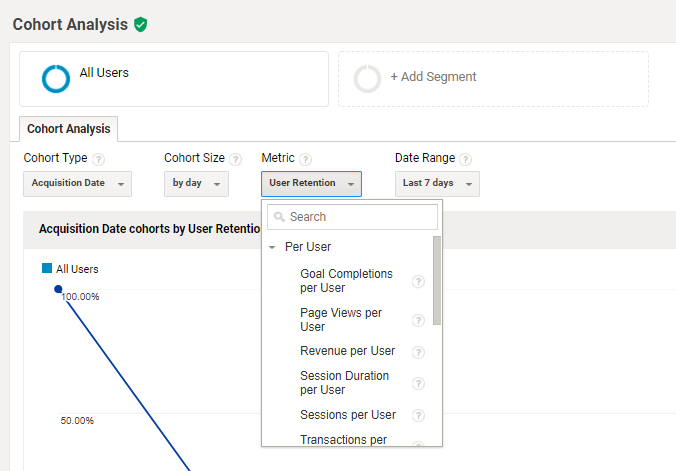Screen dimensions: 676x471
Task: Choose Sessions per User metric option
Action: coord(347,415)
